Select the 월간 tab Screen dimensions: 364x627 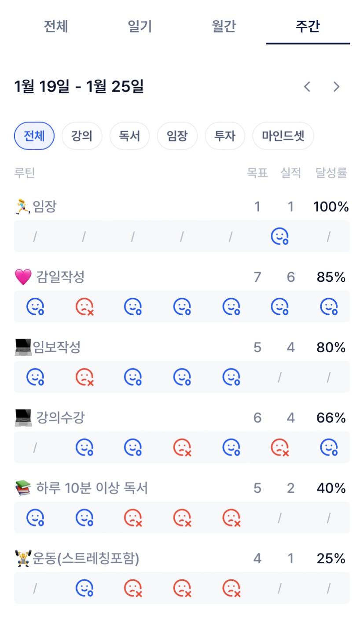pyautogui.click(x=224, y=26)
